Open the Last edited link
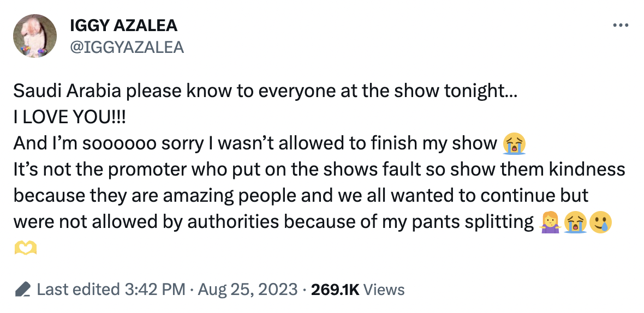The width and height of the screenshot is (644, 313). coord(78,290)
